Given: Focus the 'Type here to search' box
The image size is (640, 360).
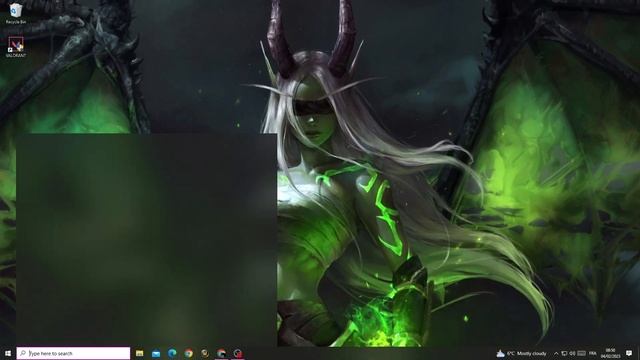Looking at the screenshot, I should click(x=73, y=353).
